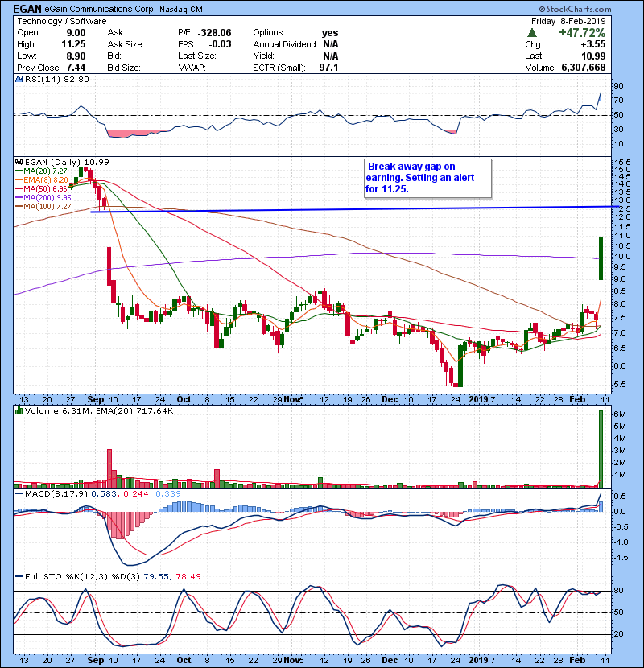Click the tall green Feb 8 gap candlestick

tap(601, 258)
